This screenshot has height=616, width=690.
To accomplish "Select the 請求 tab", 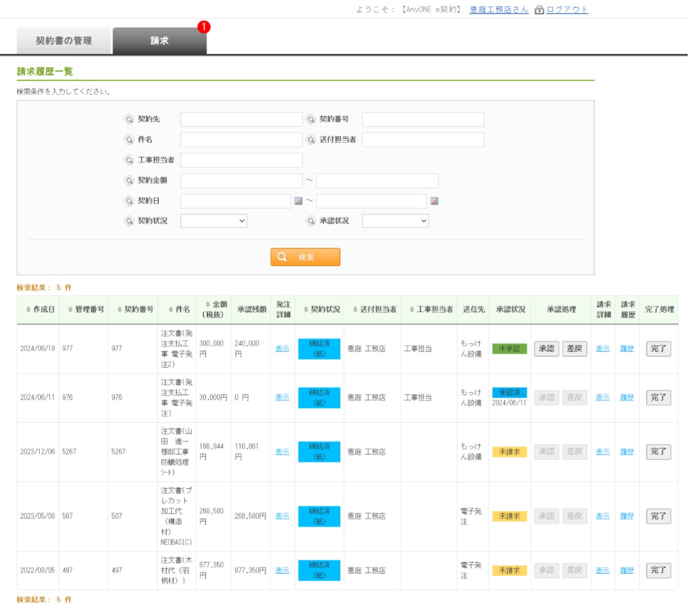I will click(x=160, y=41).
